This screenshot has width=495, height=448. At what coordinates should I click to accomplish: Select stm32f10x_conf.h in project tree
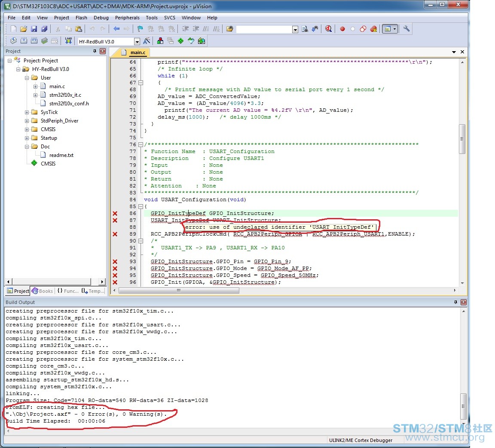click(x=69, y=103)
